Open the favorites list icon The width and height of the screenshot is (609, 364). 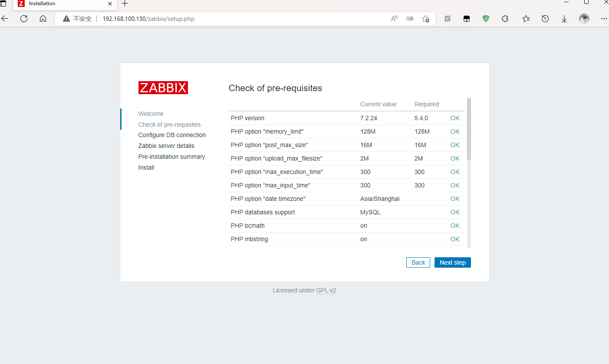[x=526, y=19]
